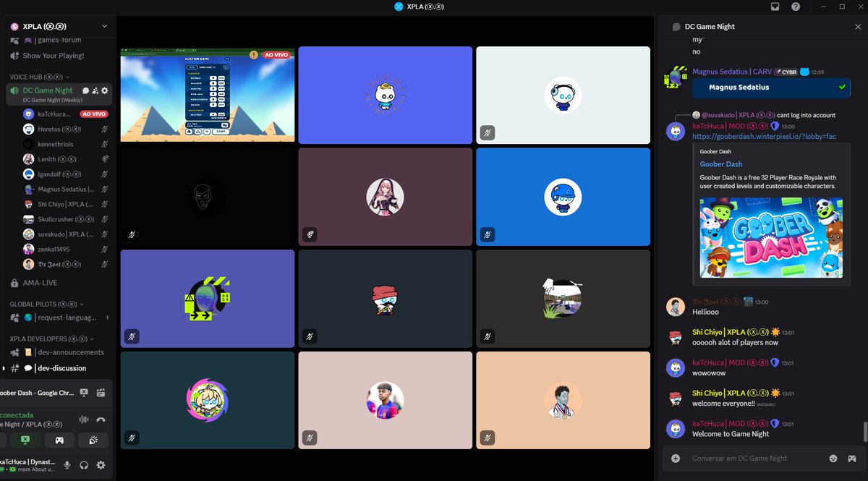This screenshot has height=481, width=868.
Task: Open the game controller apps icon in chat input
Action: tap(852, 458)
